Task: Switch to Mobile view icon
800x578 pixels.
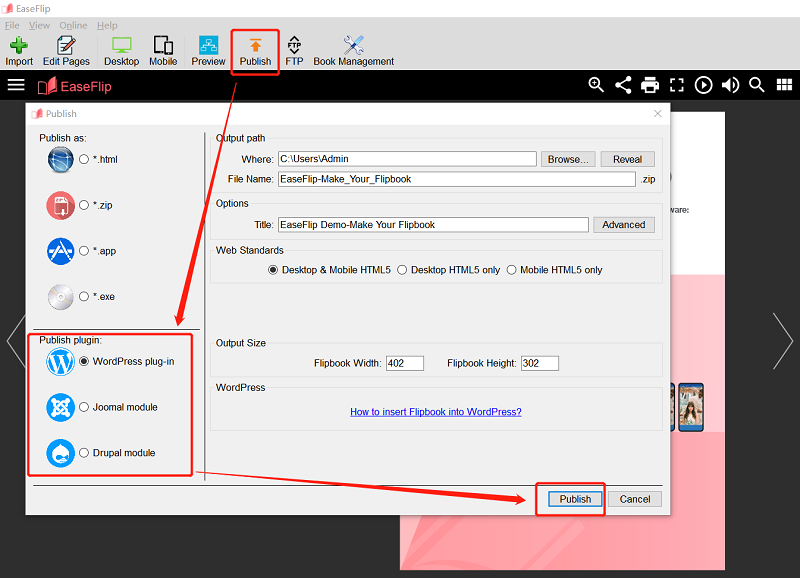Action: [163, 50]
